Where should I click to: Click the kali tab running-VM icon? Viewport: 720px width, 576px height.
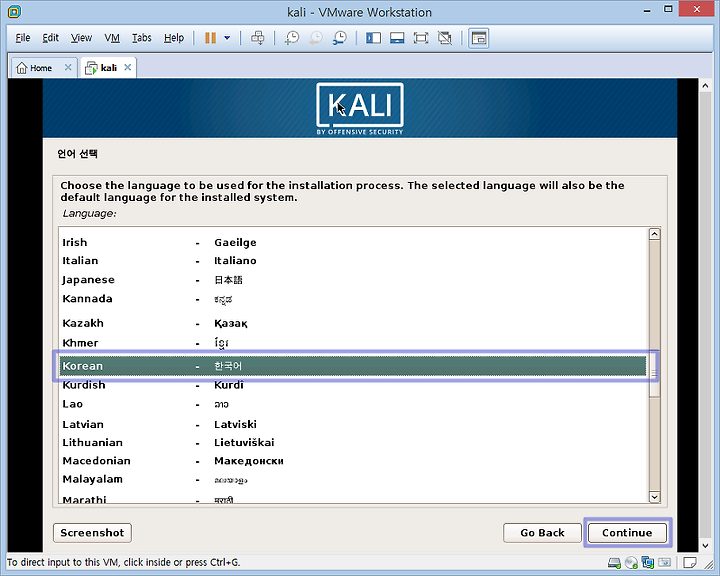pyautogui.click(x=91, y=68)
